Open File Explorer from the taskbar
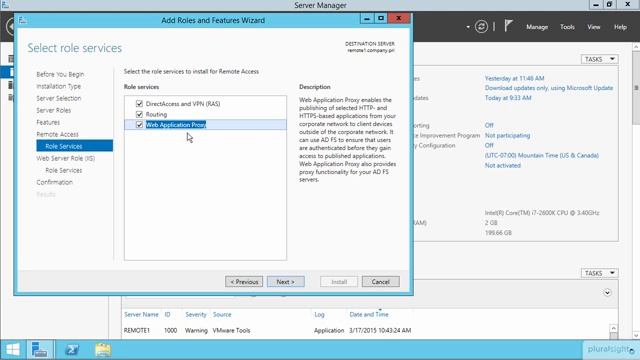Image resolution: width=640 pixels, height=360 pixels. coord(103,350)
